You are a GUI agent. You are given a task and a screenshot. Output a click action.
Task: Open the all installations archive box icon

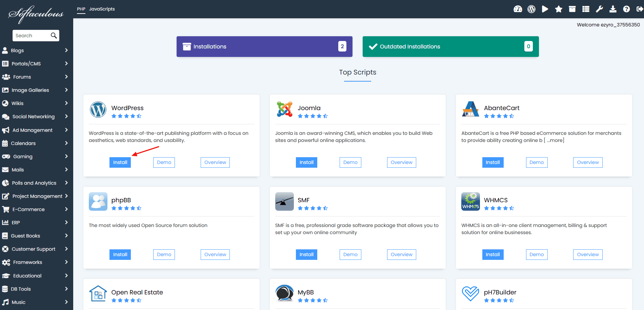tap(572, 9)
